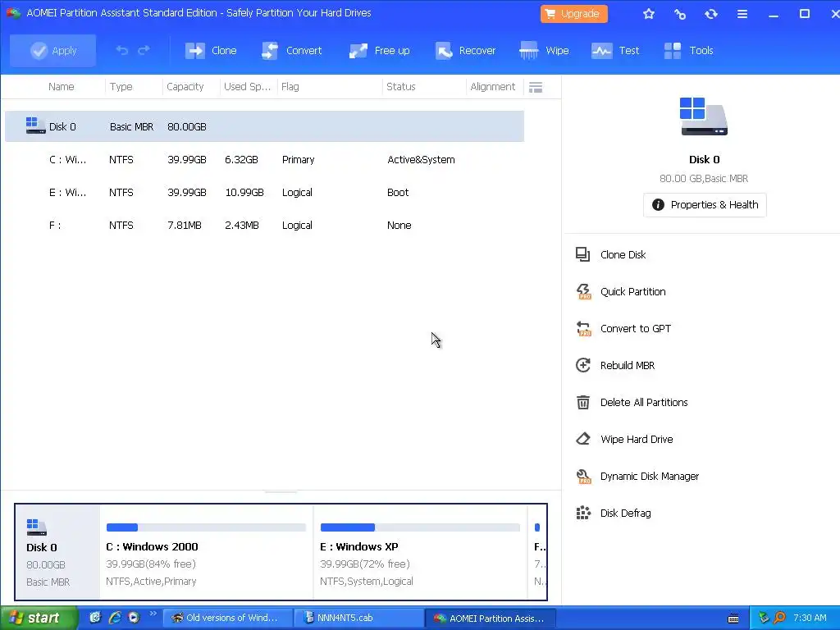Image resolution: width=840 pixels, height=630 pixels.
Task: Select the Disk 0 block in disk map
Action: (57, 552)
